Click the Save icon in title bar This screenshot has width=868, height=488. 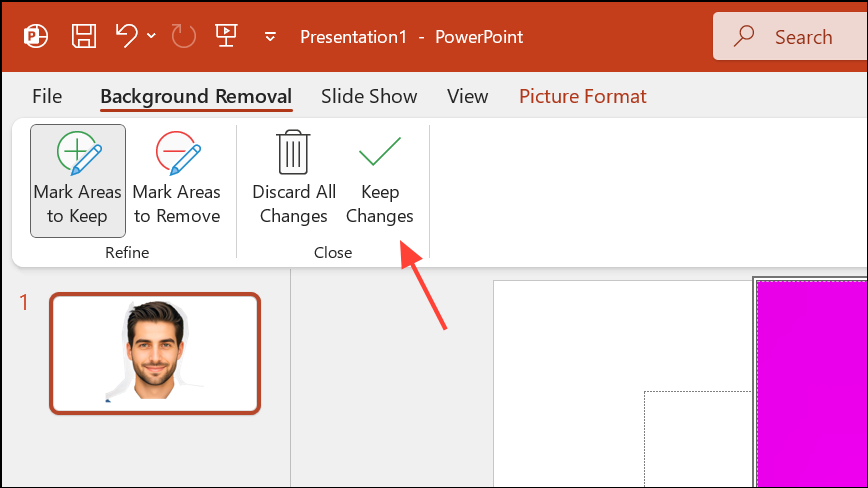coord(84,37)
